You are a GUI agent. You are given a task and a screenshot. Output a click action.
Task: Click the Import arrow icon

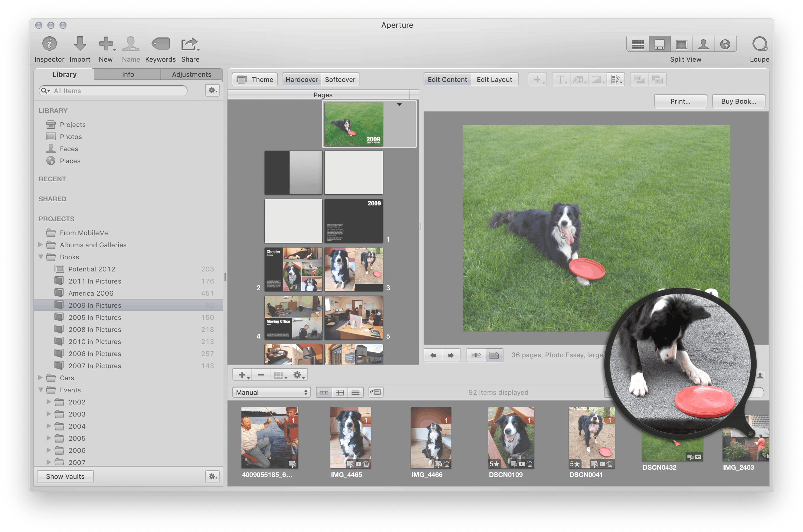[x=80, y=44]
